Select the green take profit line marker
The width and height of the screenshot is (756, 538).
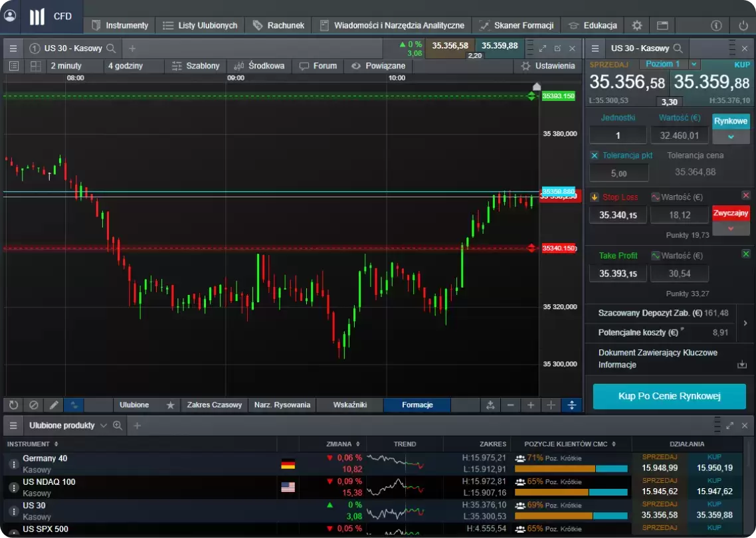[531, 96]
